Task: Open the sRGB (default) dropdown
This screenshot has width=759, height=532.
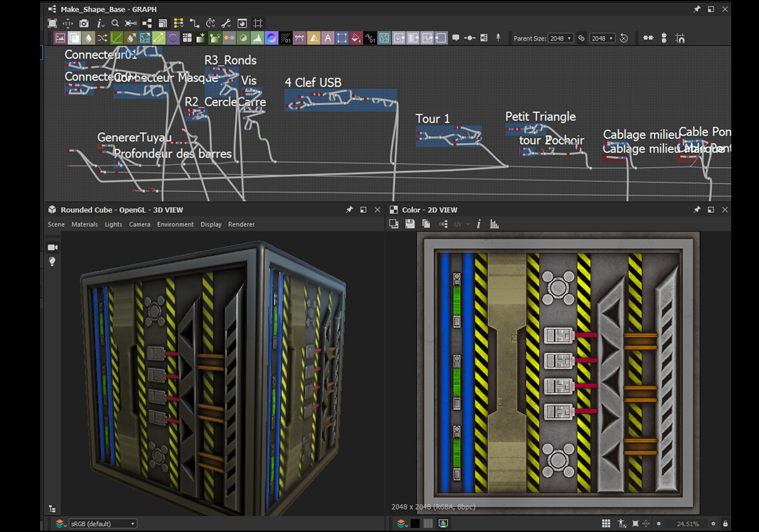Action: pyautogui.click(x=103, y=523)
